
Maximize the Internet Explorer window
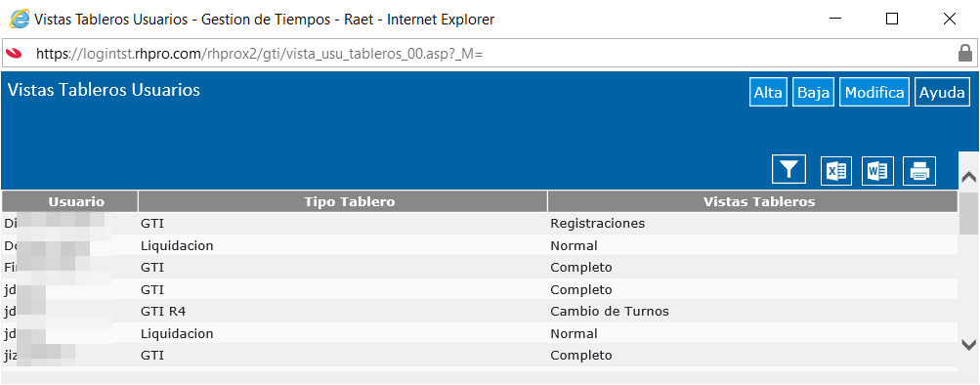pos(892,20)
